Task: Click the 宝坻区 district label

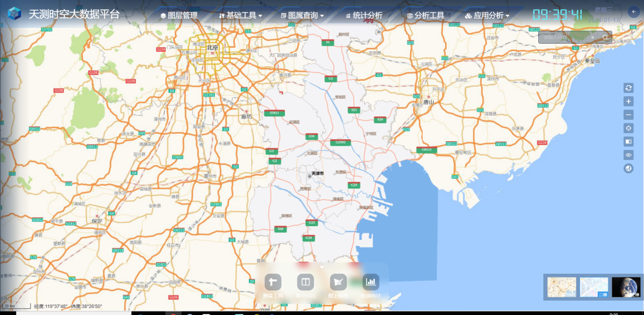Action: click(340, 97)
